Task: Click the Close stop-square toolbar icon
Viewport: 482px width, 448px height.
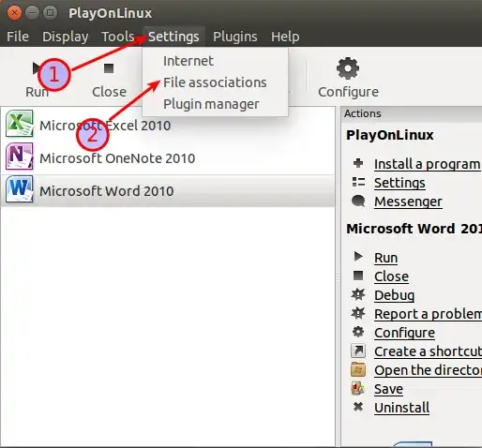Action: [x=109, y=68]
